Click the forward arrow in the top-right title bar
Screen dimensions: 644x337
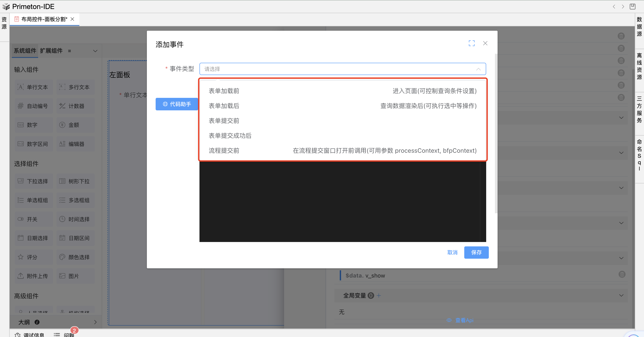click(623, 7)
